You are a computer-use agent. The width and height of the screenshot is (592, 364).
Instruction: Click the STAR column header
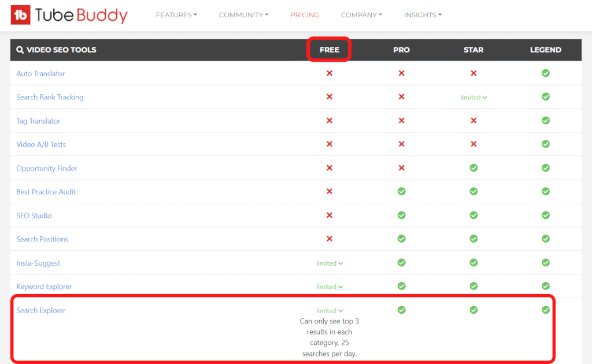tap(473, 50)
